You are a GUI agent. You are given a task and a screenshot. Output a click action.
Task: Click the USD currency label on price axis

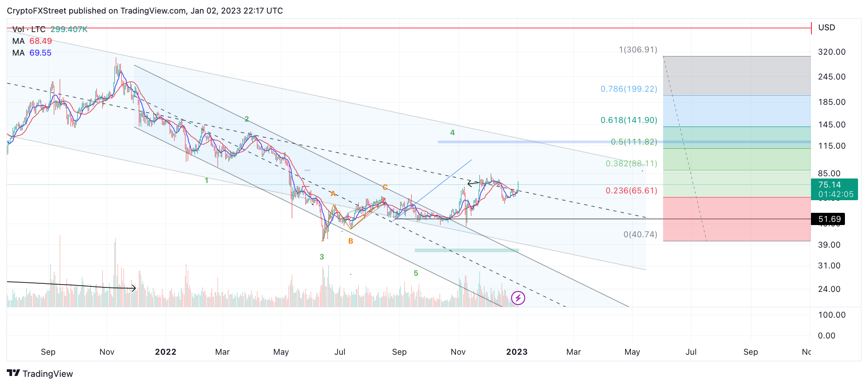(x=827, y=28)
